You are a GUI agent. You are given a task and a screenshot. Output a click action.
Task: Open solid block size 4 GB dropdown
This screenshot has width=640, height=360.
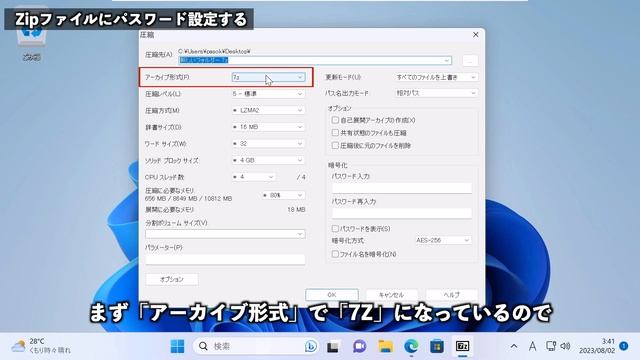click(x=268, y=160)
